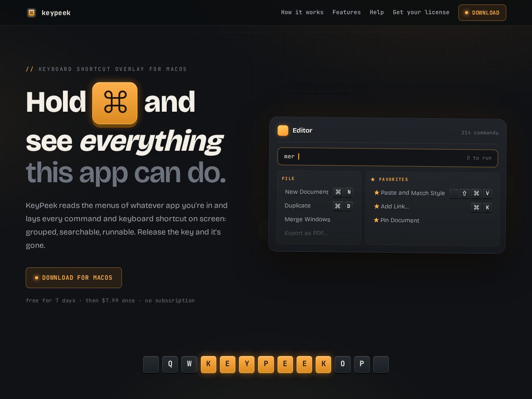The width and height of the screenshot is (532, 399).
Task: Click the 'KEYBOARD SHORTCUT OVERLAY FOR MACOS' tagline
Action: (x=113, y=69)
